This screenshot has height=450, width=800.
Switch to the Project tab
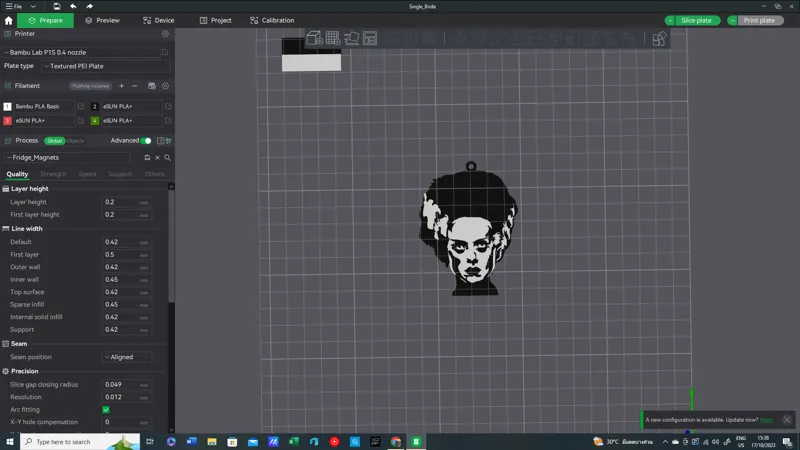215,20
